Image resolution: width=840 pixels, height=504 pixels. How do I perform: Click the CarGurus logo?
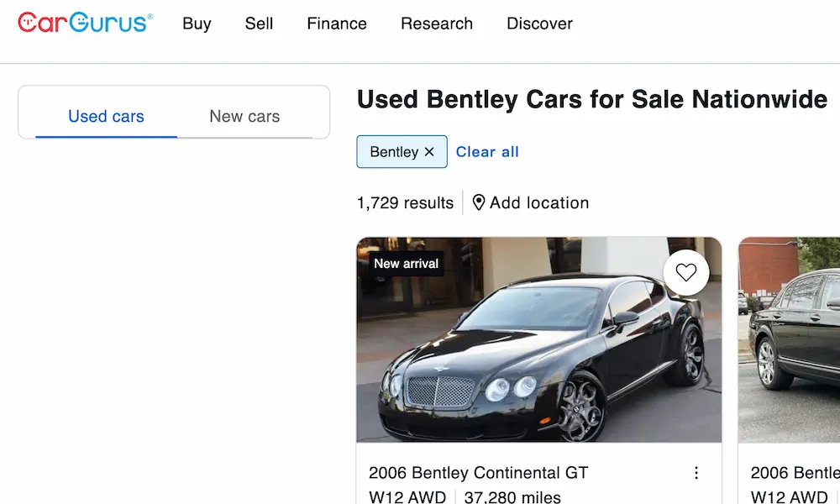[84, 24]
